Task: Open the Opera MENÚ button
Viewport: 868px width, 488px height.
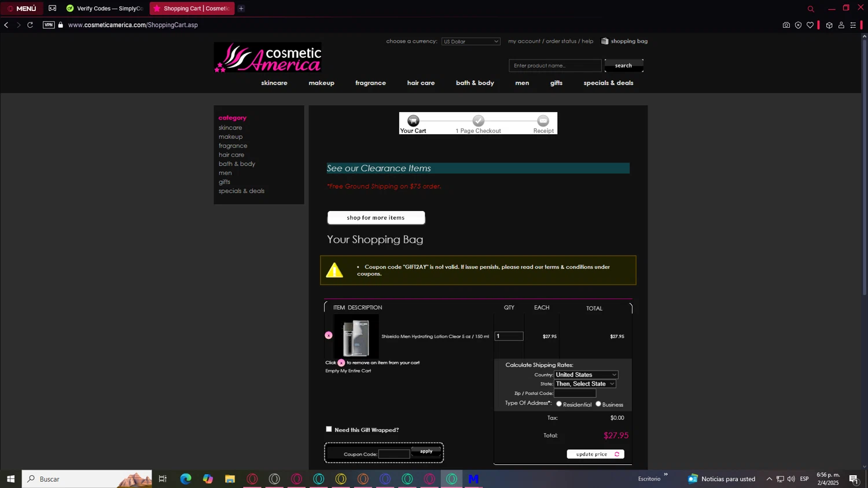Action: coord(21,8)
